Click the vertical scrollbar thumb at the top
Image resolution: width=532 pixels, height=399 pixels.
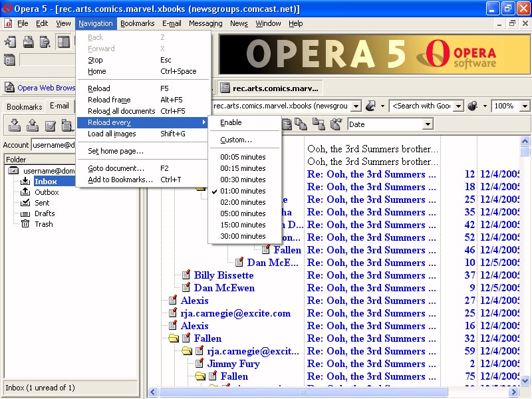[525, 152]
